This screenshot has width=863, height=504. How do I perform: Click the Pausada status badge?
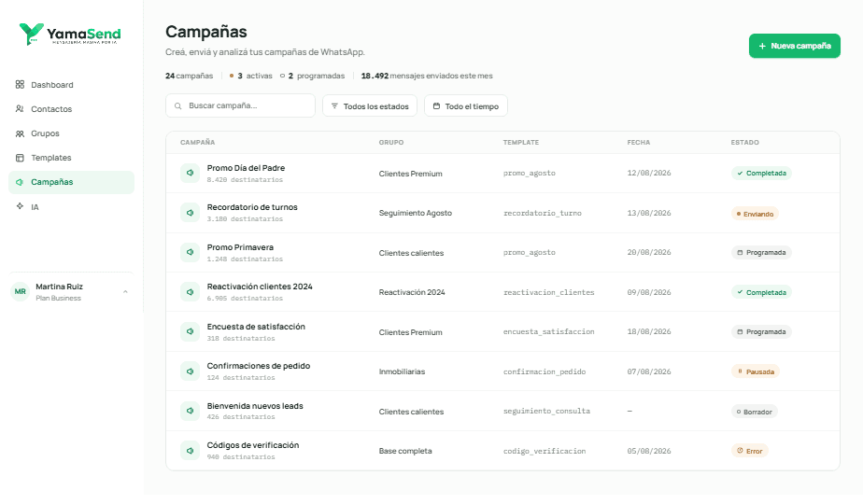(x=755, y=371)
